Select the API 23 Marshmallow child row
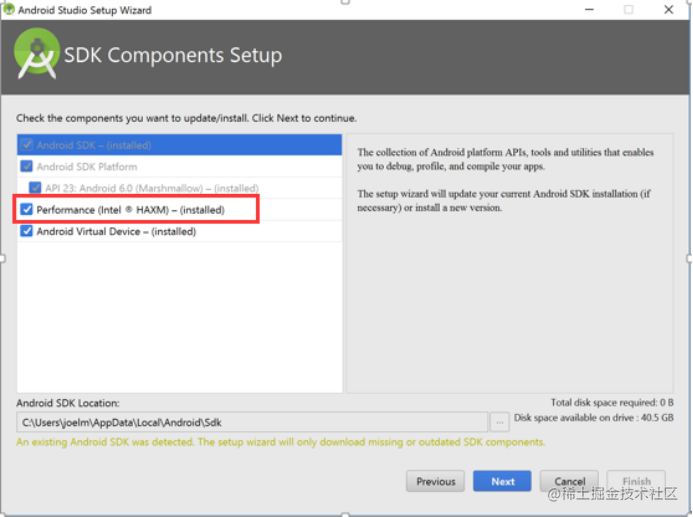The height and width of the screenshot is (517, 693). pyautogui.click(x=179, y=188)
